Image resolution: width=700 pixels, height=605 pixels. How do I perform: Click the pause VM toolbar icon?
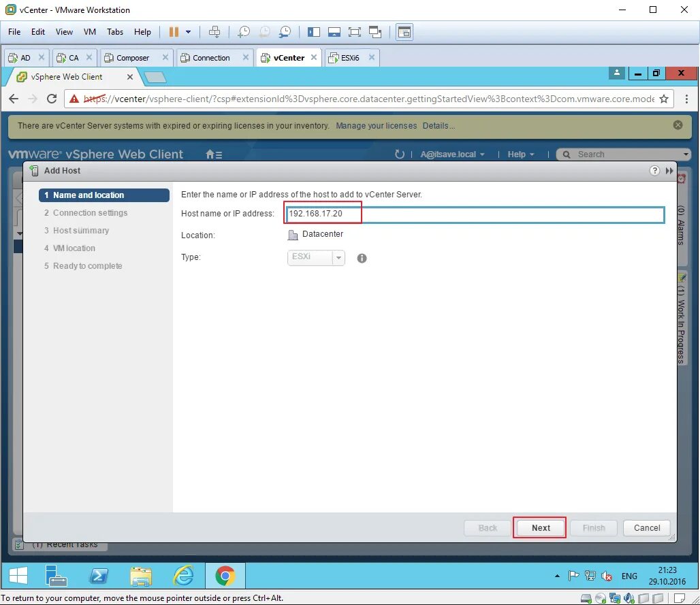click(x=174, y=32)
